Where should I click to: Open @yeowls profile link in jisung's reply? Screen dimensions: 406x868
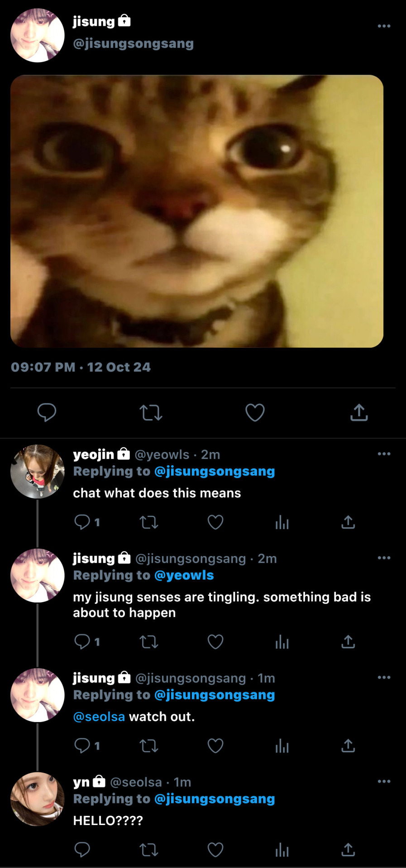pyautogui.click(x=184, y=575)
